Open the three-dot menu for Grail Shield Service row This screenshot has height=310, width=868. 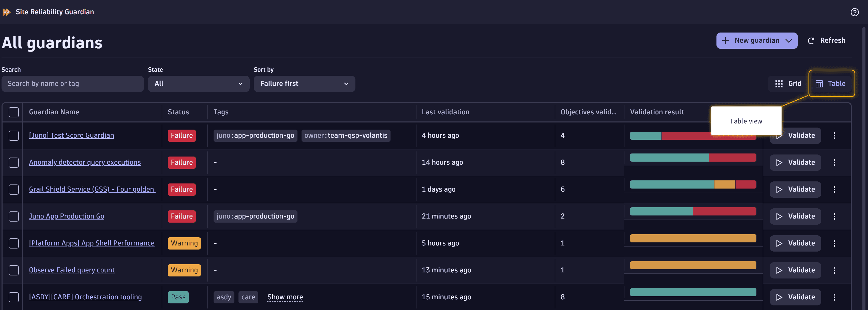coord(834,190)
